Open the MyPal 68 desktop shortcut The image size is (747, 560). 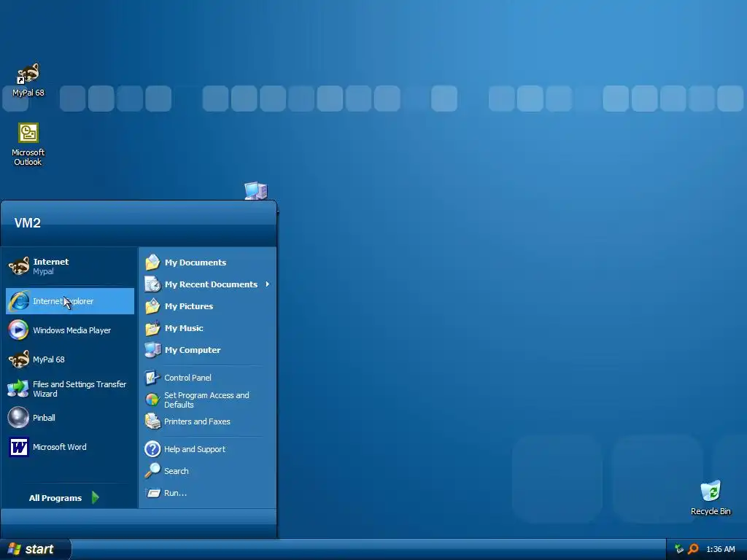(28, 80)
